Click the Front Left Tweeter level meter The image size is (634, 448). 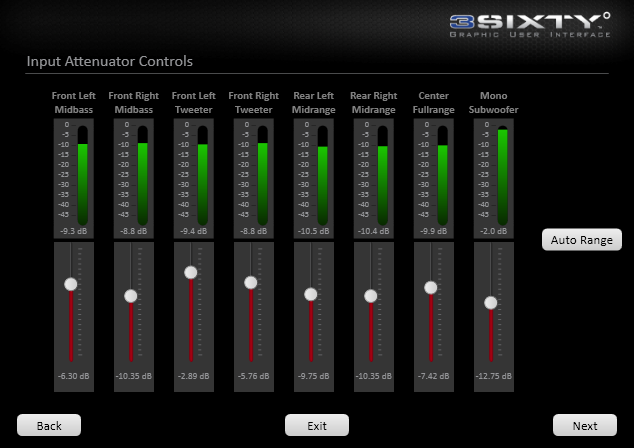pyautogui.click(x=203, y=175)
